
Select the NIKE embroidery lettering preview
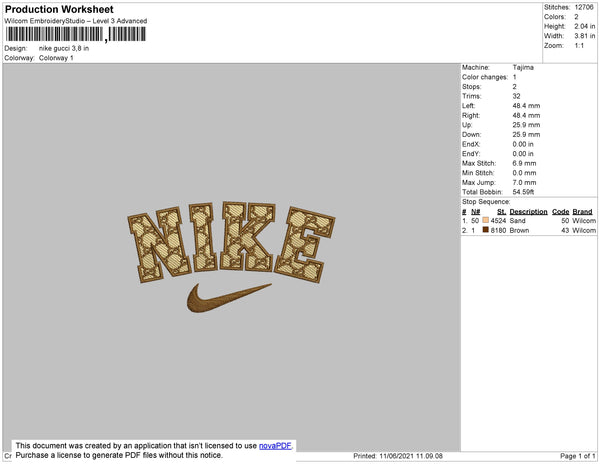(231, 242)
